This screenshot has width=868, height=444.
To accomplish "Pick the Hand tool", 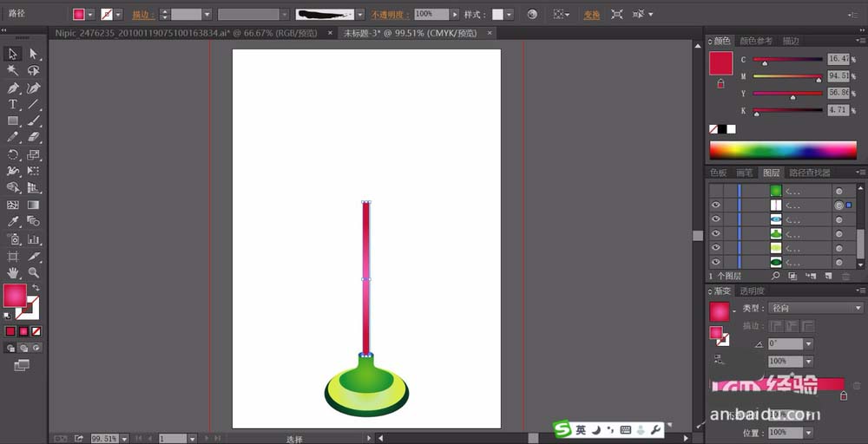I will pos(12,272).
